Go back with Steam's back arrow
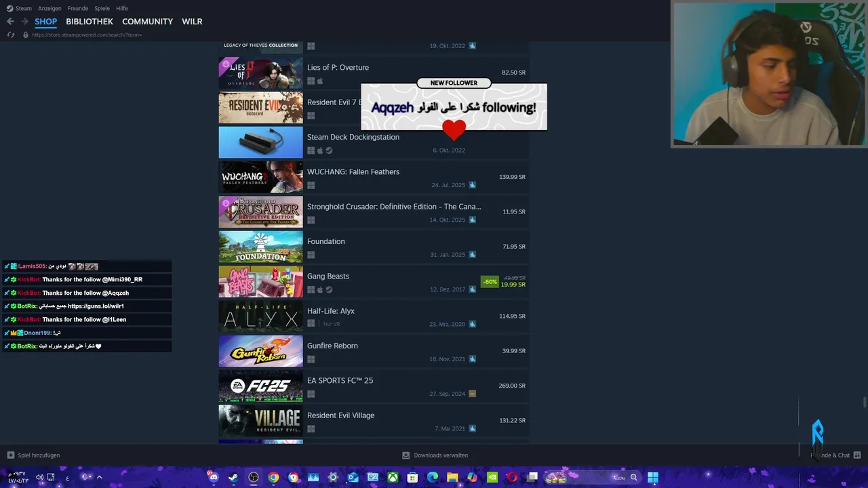 pos(10,22)
